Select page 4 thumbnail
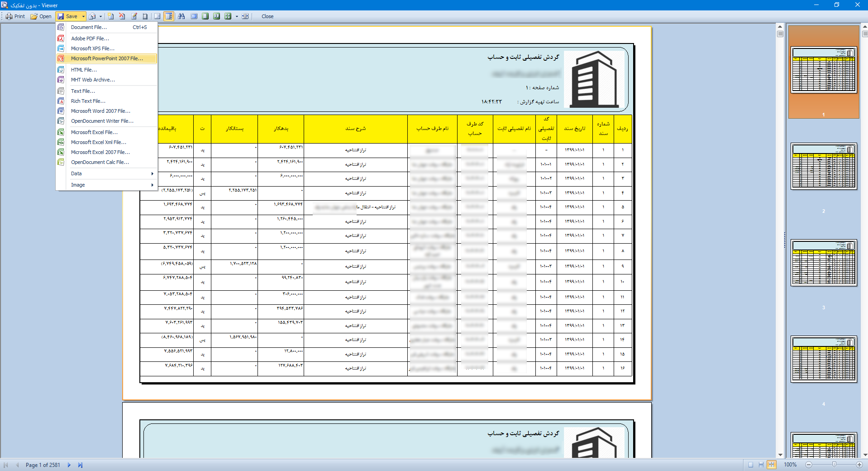 pyautogui.click(x=824, y=359)
